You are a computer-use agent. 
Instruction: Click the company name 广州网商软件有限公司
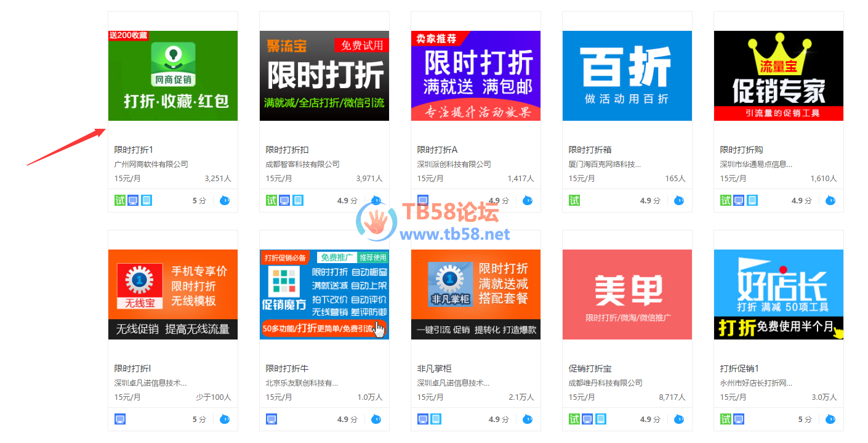pyautogui.click(x=151, y=165)
